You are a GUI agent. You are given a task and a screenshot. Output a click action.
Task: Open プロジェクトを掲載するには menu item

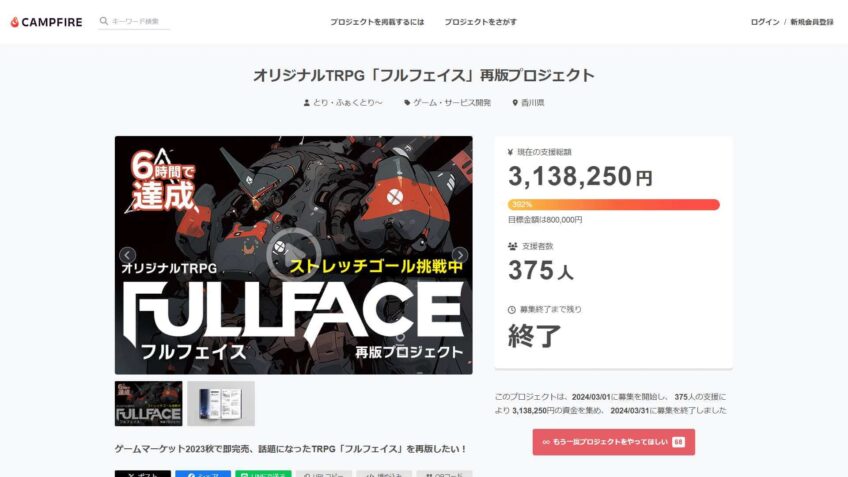[x=377, y=22]
